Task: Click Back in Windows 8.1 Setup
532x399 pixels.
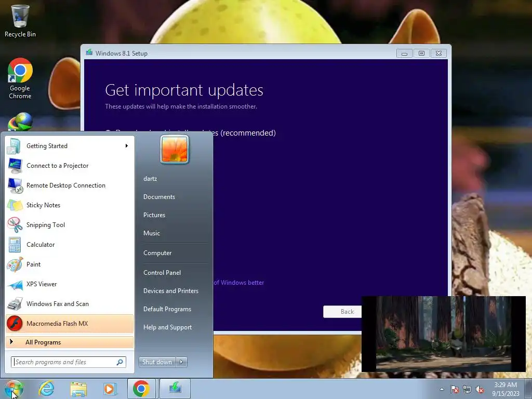Action: (342, 312)
